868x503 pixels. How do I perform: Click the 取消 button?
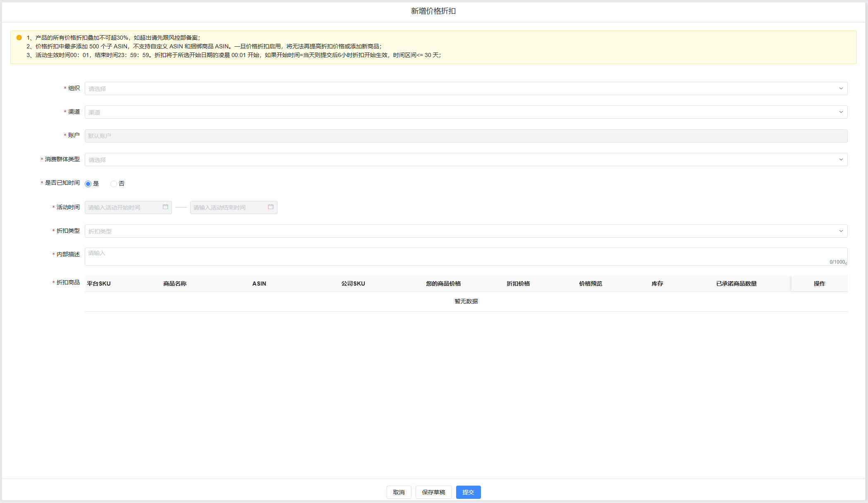(x=399, y=492)
